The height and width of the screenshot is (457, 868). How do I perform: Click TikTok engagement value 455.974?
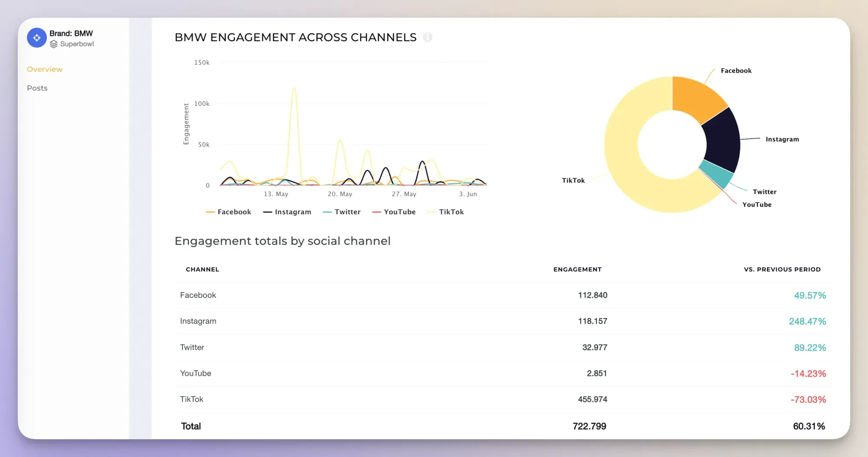click(592, 400)
